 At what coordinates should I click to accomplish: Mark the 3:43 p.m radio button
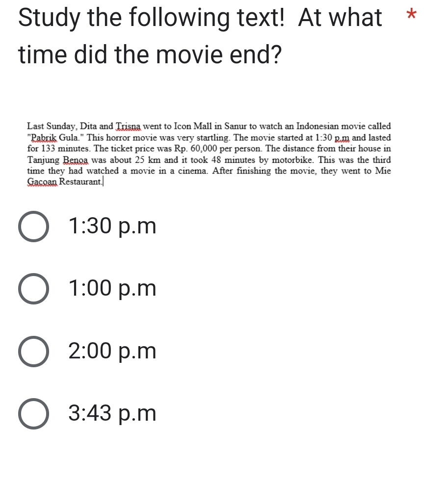point(33,414)
